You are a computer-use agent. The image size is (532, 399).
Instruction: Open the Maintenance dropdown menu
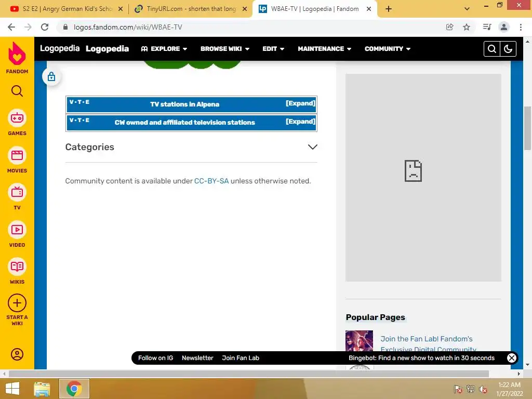(x=324, y=49)
